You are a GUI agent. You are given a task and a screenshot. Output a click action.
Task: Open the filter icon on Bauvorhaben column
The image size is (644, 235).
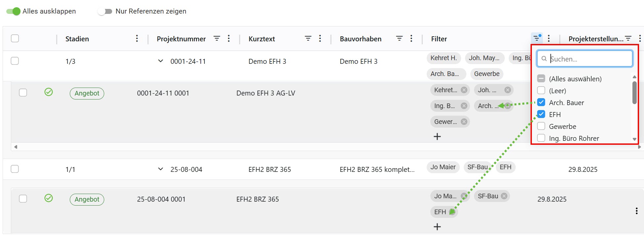click(399, 38)
